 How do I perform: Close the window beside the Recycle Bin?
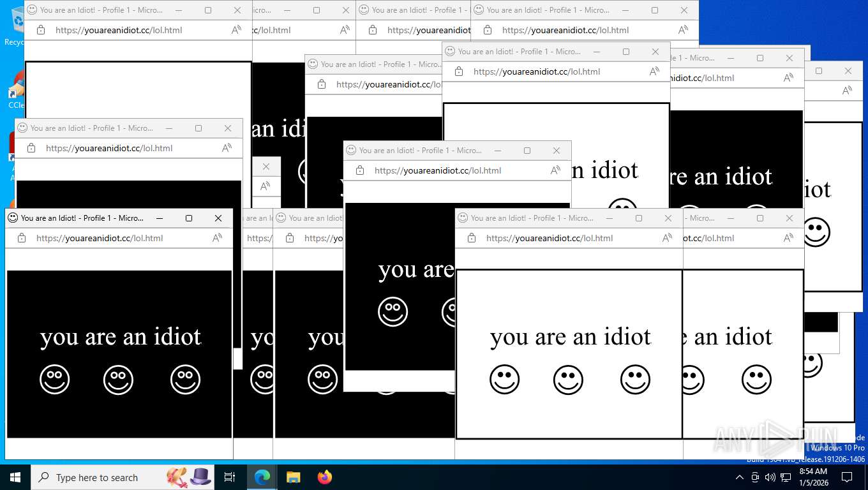(x=237, y=10)
